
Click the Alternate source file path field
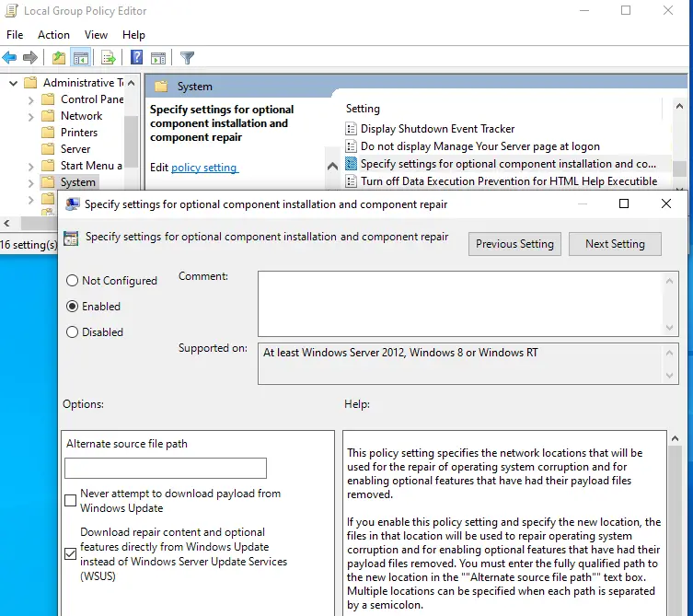(166, 469)
